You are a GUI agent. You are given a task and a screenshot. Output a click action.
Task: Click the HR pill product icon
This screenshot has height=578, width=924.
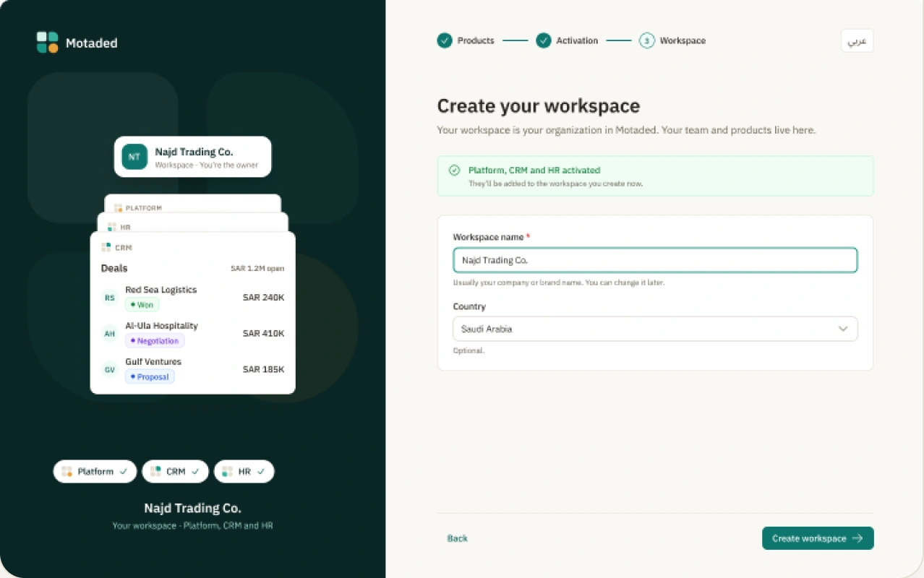click(x=228, y=471)
